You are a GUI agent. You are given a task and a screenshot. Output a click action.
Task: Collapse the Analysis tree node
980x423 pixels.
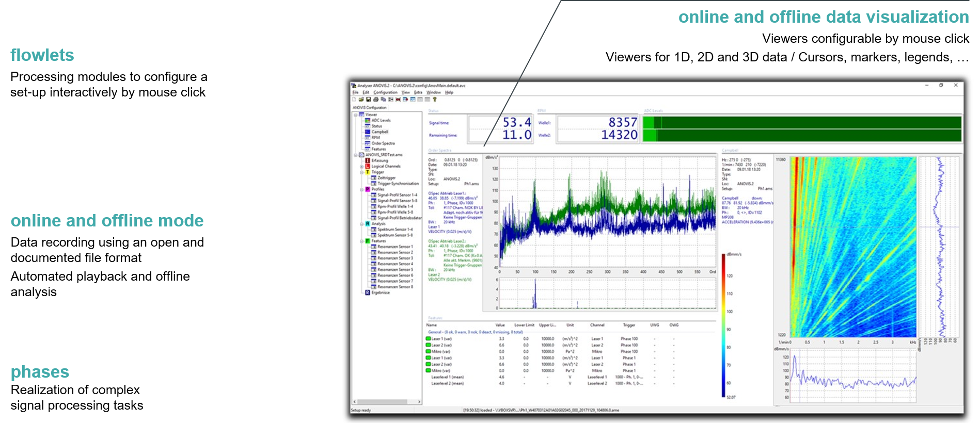pyautogui.click(x=361, y=224)
